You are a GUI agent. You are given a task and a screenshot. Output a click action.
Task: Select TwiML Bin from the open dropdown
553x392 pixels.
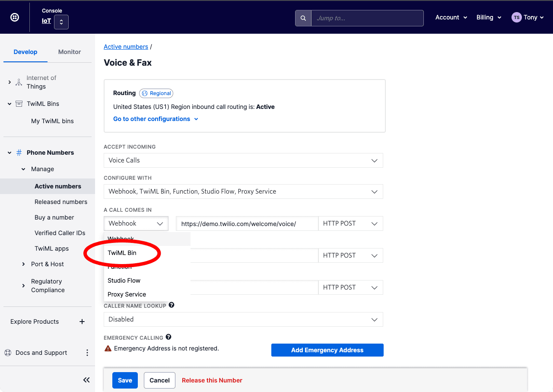[121, 252]
